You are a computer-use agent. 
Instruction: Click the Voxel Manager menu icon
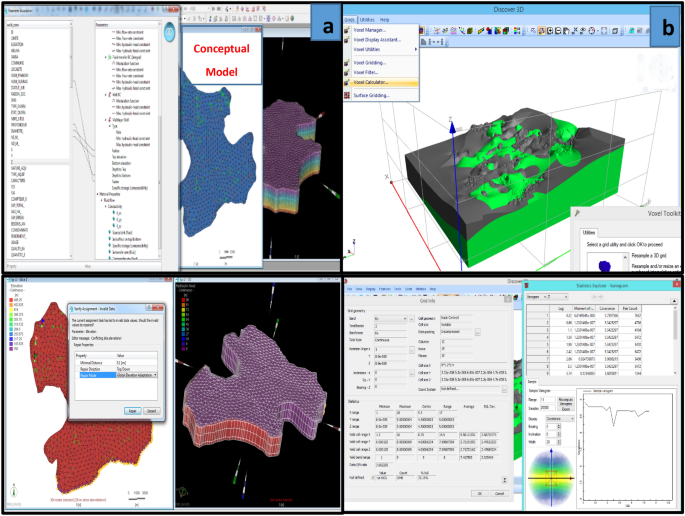click(x=349, y=31)
